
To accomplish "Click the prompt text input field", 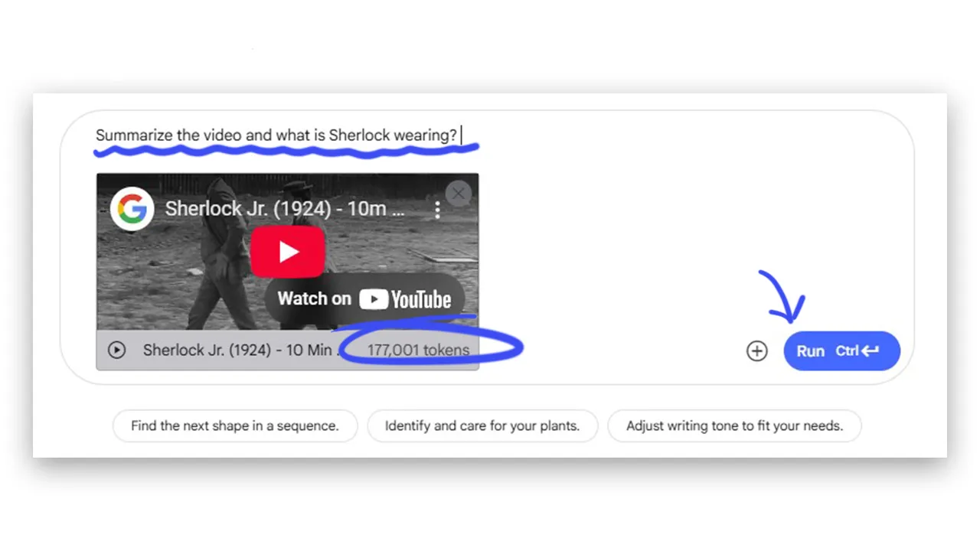I will [x=278, y=135].
